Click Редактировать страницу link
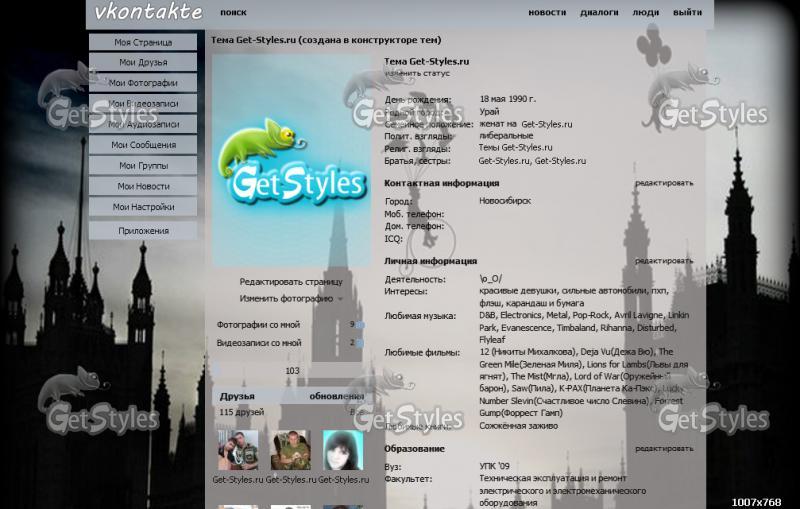Viewport: 800px width, 509px height. [x=291, y=282]
